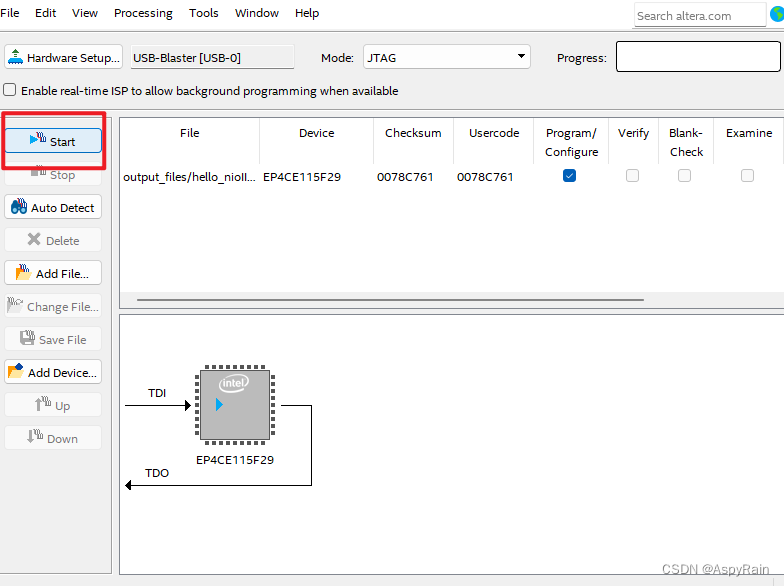Click the Blank-Check column header

686,142
